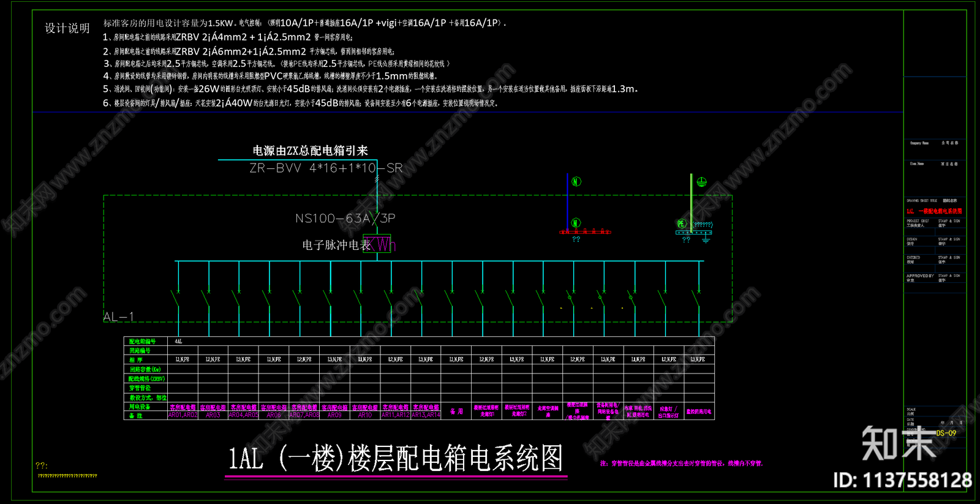980x504 pixels.
Task: Click the N circle atop the blue line
Action: click(x=576, y=182)
